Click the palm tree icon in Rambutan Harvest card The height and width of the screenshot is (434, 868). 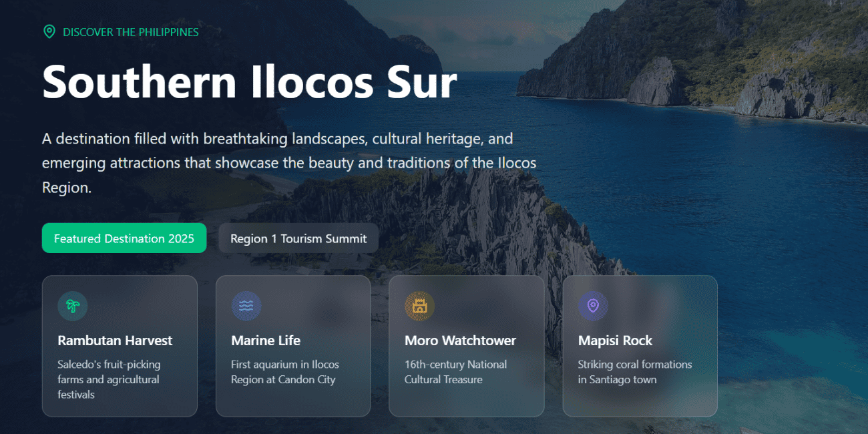click(73, 306)
